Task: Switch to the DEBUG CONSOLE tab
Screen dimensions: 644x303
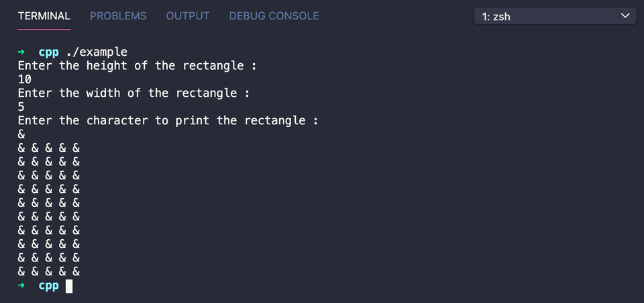Action: point(274,15)
